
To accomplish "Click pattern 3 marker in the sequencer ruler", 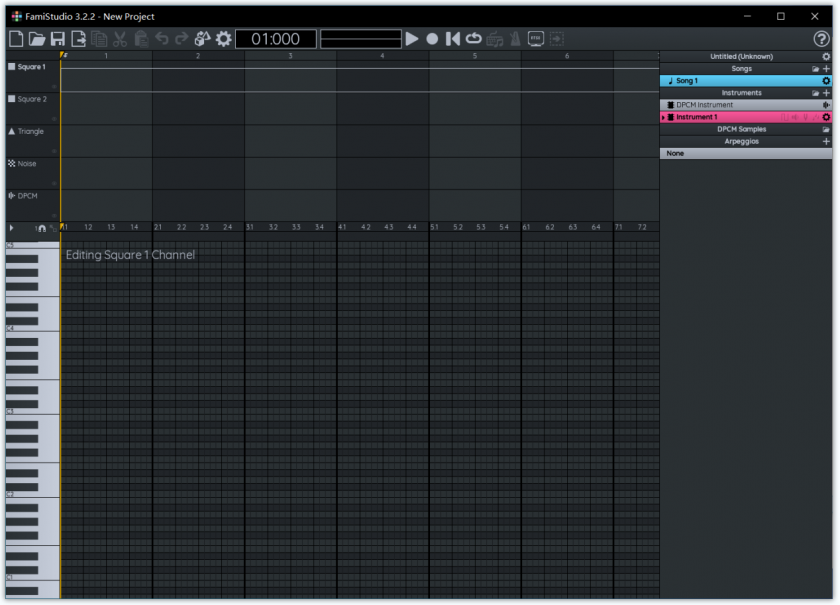I will tap(290, 56).
